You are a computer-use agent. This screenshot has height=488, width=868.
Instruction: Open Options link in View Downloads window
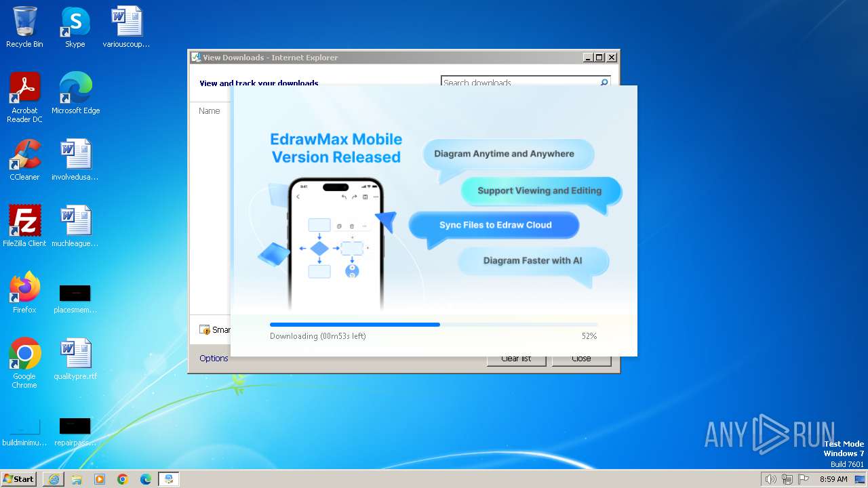pos(214,359)
